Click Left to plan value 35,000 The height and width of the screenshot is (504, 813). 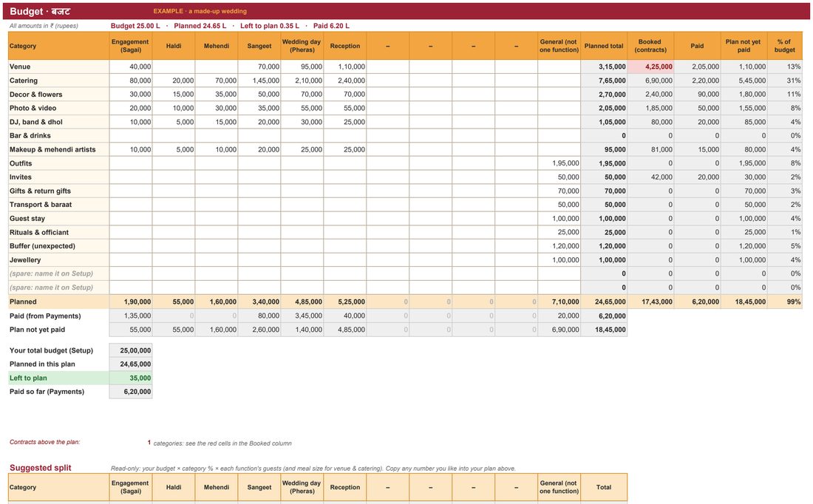click(131, 378)
